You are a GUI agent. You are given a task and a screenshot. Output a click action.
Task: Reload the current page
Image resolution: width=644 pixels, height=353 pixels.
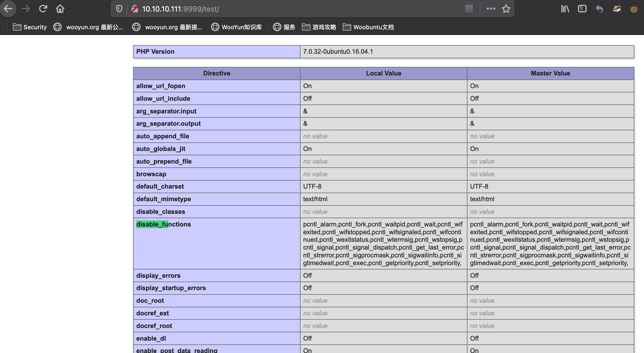click(x=43, y=9)
